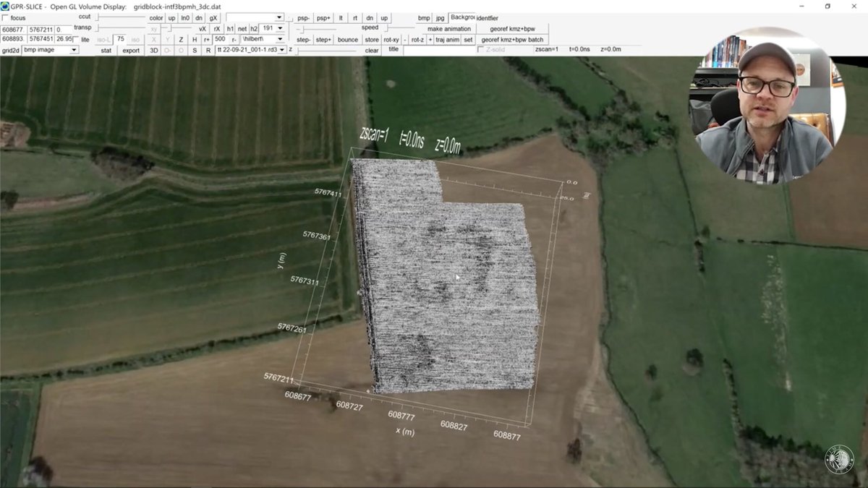868x488 pixels.
Task: Select the Z axis button
Action: point(181,39)
